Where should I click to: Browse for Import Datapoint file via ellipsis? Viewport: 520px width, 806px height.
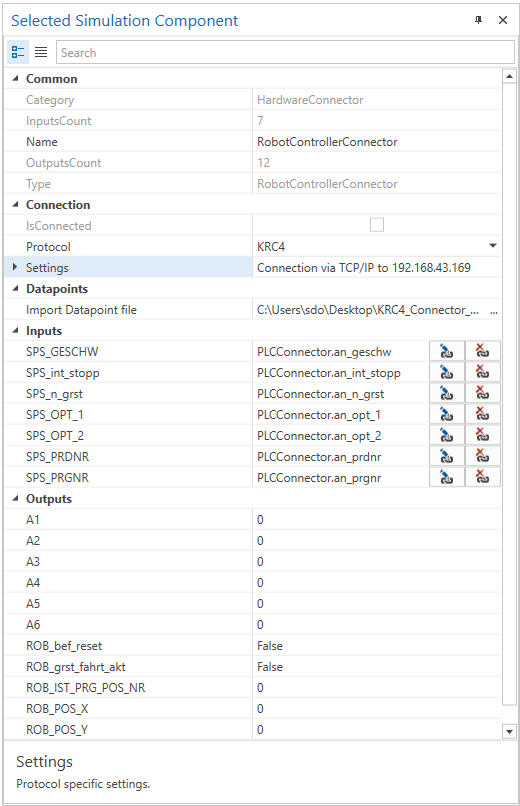(x=494, y=310)
